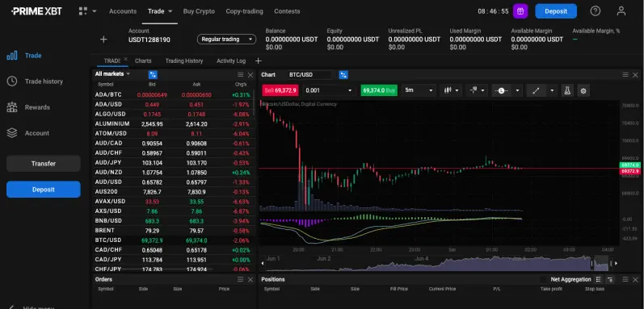Viewport: 644px width, 309px height.
Task: Select the ALUMINIUM market row
Action: point(173,123)
